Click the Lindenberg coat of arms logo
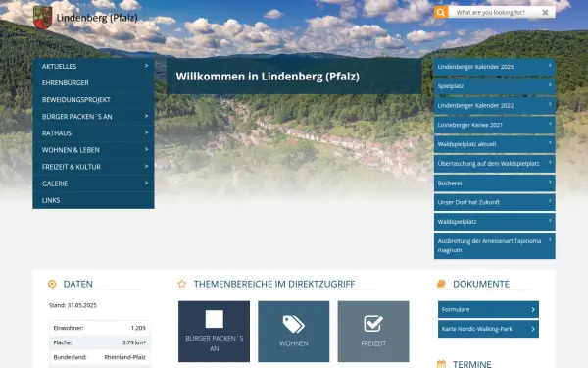 [42, 18]
